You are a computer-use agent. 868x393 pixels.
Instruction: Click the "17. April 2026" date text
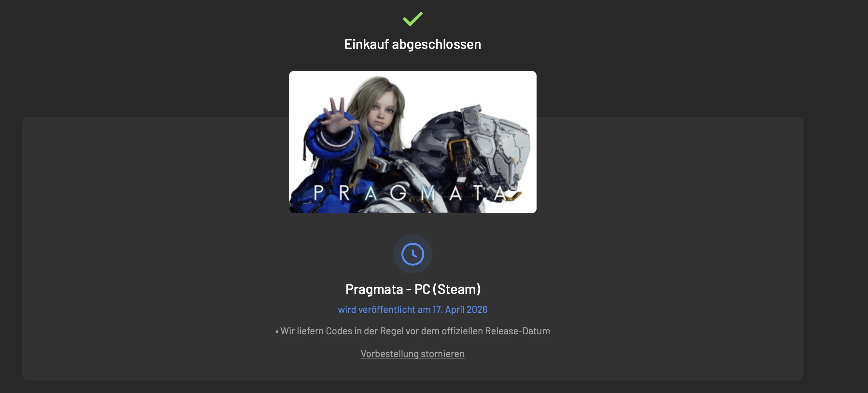(460, 309)
